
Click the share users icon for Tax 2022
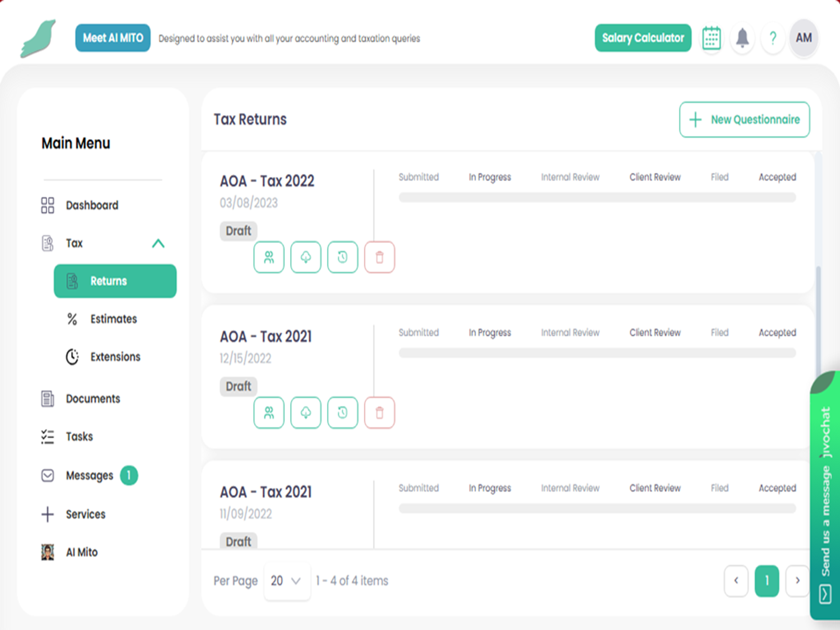(269, 257)
